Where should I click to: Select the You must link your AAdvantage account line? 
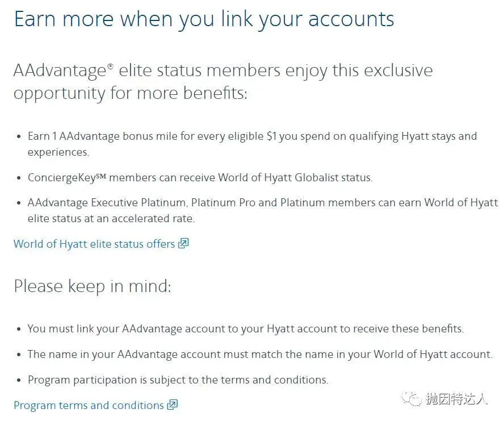pos(246,328)
